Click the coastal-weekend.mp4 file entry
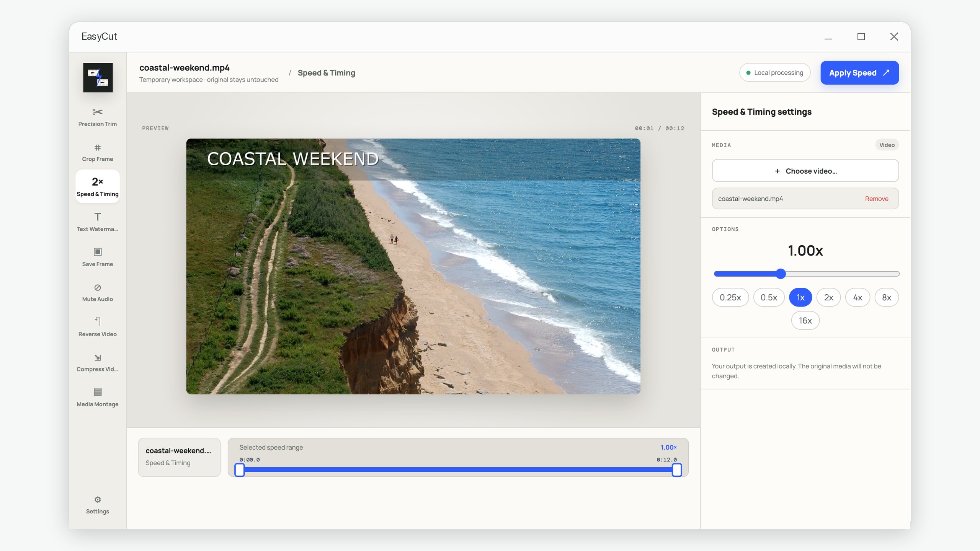The height and width of the screenshot is (551, 980). [805, 199]
